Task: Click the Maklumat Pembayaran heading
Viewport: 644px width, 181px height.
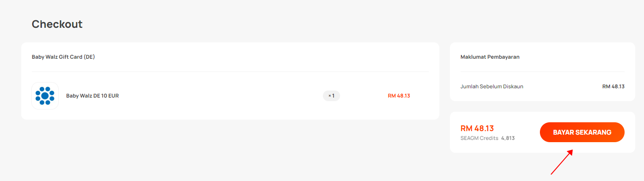Action: point(490,57)
